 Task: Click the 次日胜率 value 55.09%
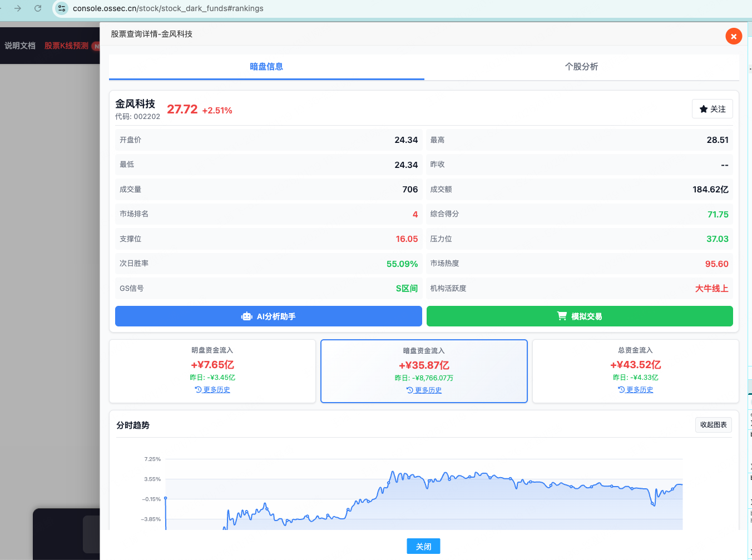point(402,264)
